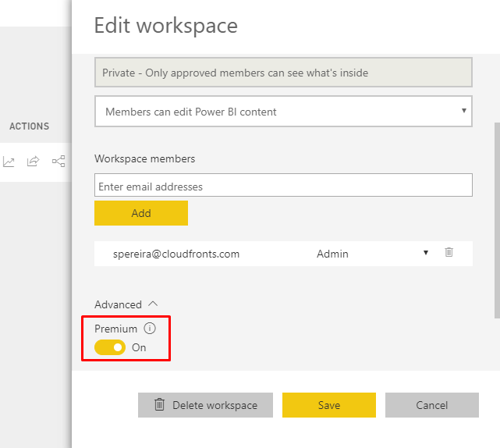Open Members can edit Power BI content dropdown
This screenshot has height=448, width=500.
click(283, 112)
